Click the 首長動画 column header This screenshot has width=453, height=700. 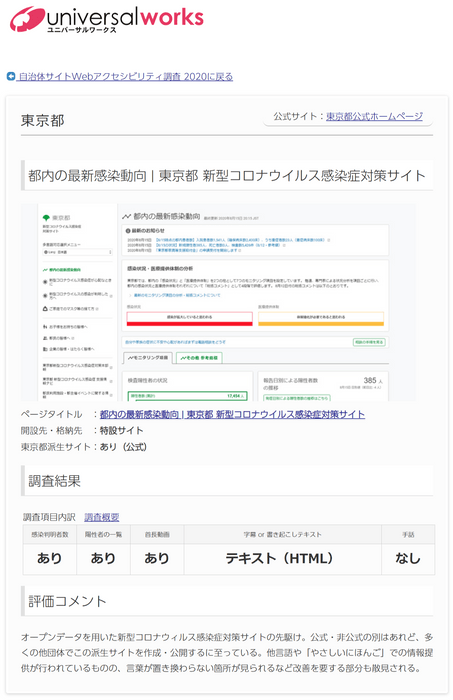157,534
